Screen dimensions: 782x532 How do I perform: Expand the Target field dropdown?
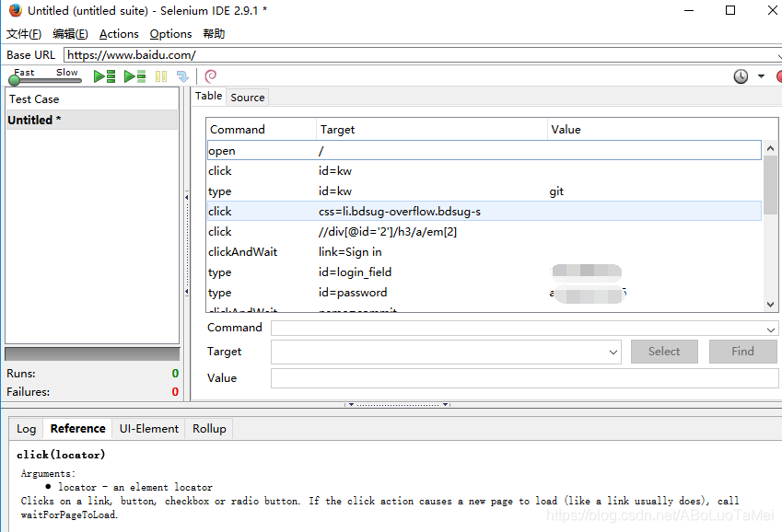[x=613, y=352]
